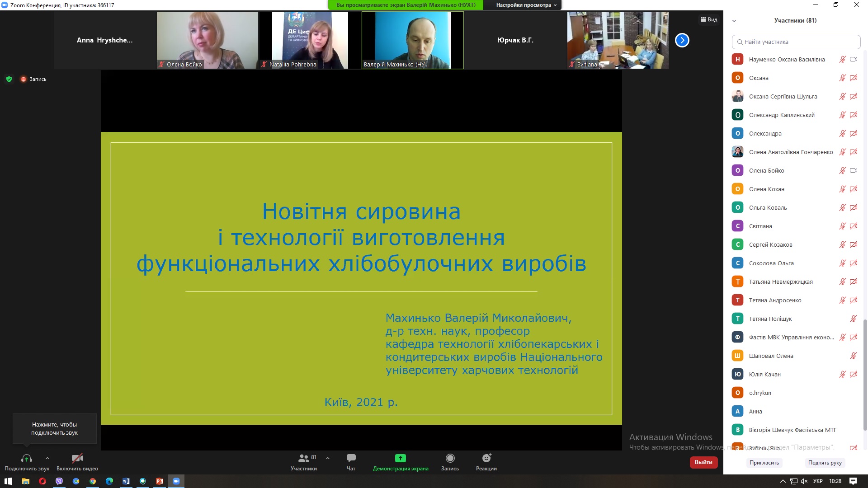The image size is (868, 488).
Task: Click the participant search field
Action: point(796,42)
